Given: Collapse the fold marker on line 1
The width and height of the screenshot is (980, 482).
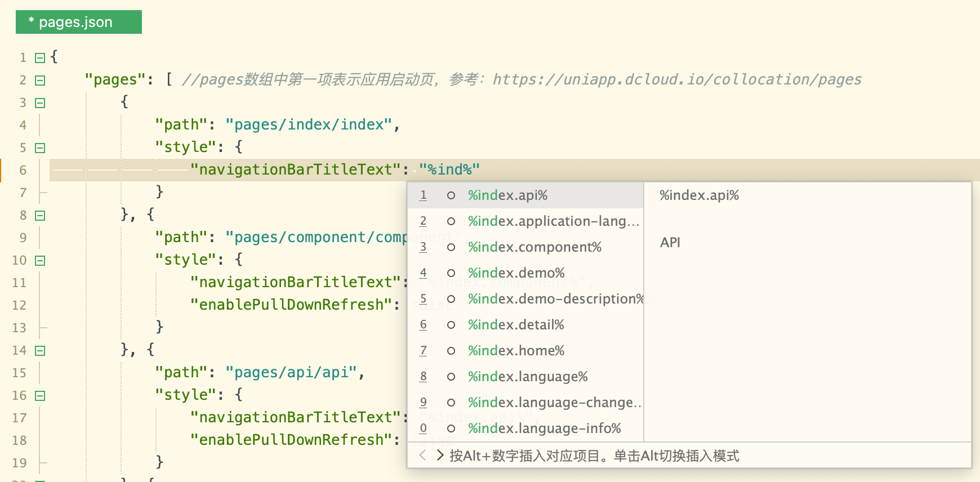Looking at the screenshot, I should click(x=40, y=57).
